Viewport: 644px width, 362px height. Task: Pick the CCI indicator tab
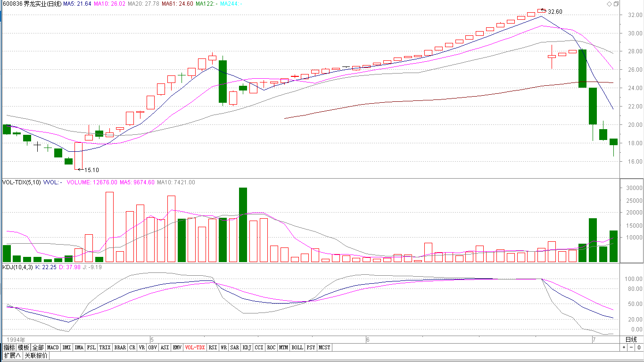tap(259, 347)
